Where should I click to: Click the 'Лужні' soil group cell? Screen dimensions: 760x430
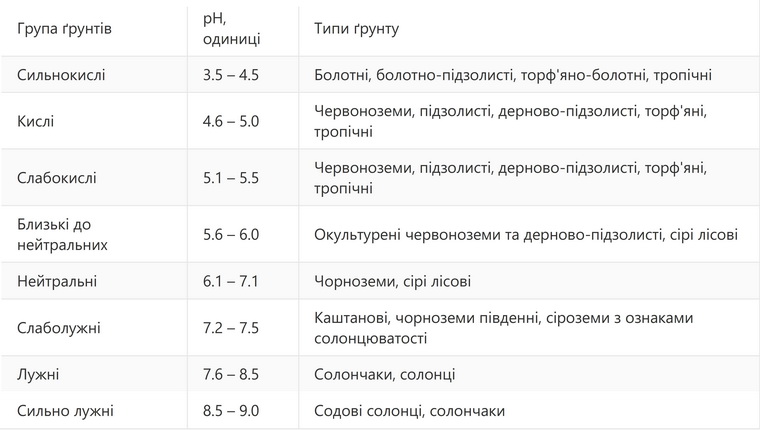point(38,374)
